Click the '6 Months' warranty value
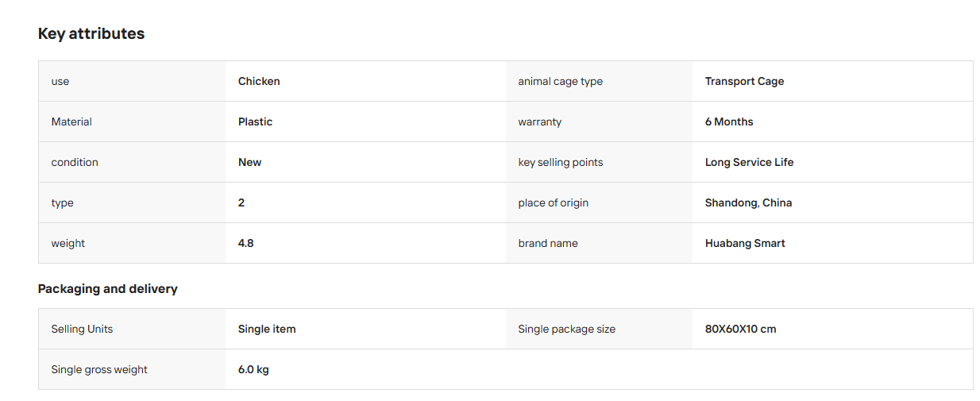Viewport: 980px width, 401px height. 729,121
